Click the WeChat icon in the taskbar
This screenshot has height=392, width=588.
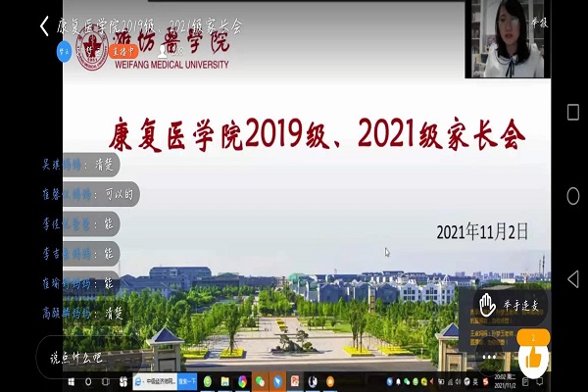(260, 380)
